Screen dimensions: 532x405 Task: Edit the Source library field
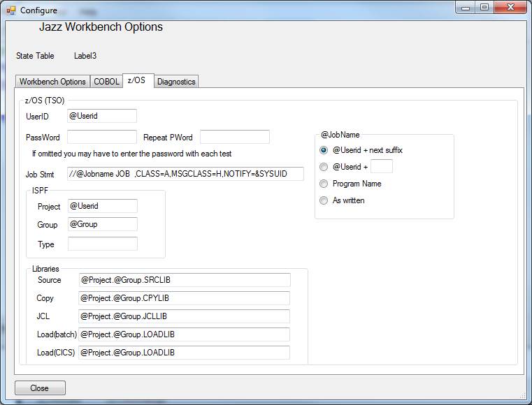[185, 280]
